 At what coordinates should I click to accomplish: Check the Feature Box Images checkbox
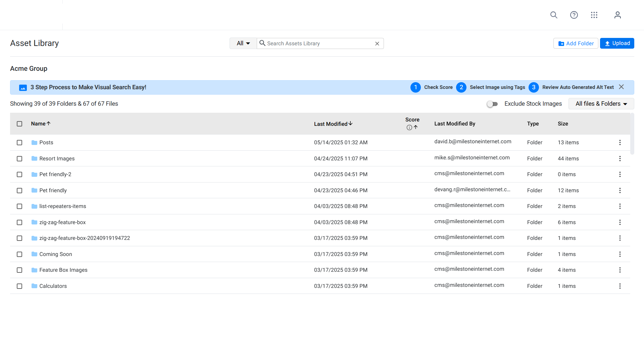pyautogui.click(x=19, y=270)
